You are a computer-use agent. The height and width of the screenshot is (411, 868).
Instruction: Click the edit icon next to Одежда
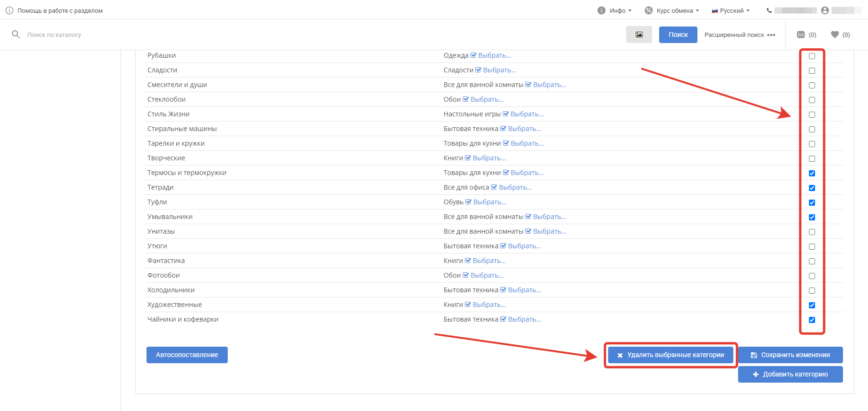(473, 55)
